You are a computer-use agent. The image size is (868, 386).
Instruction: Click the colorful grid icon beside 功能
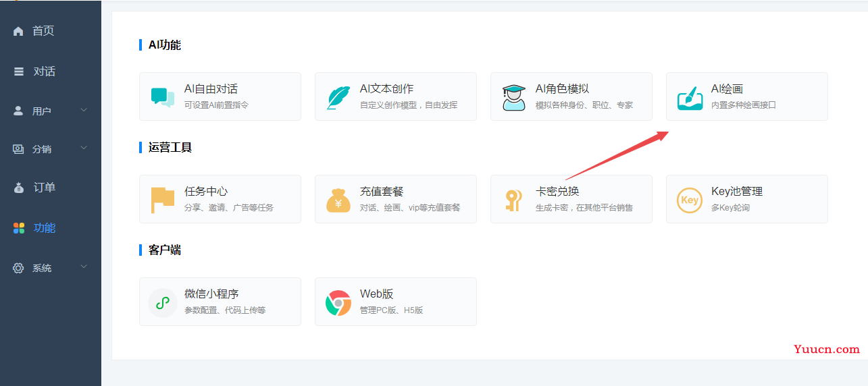coord(19,228)
